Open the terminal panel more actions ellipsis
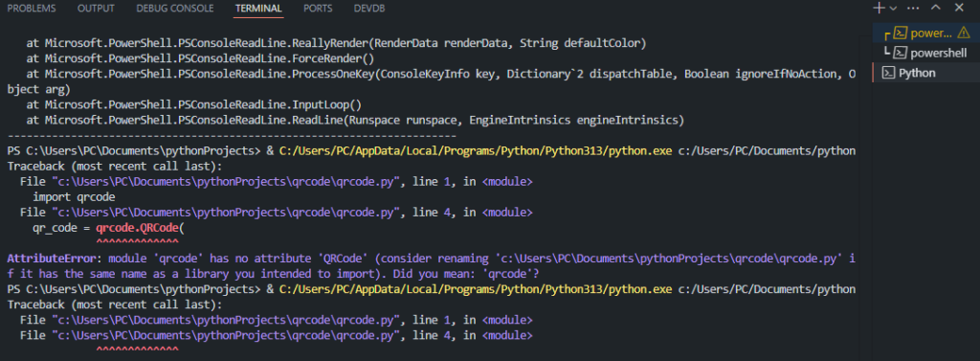Screen dimensions: 980x361 [913, 8]
